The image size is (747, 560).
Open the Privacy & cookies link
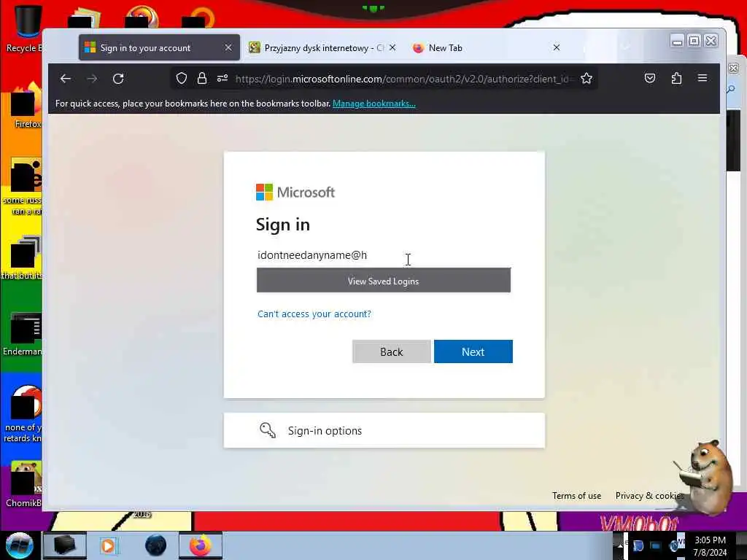pos(650,496)
